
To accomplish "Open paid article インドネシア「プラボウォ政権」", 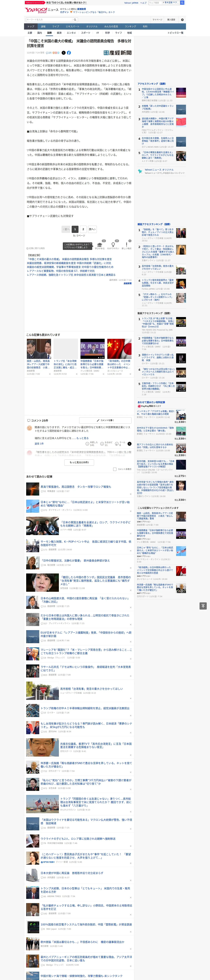I will [156, 412].
